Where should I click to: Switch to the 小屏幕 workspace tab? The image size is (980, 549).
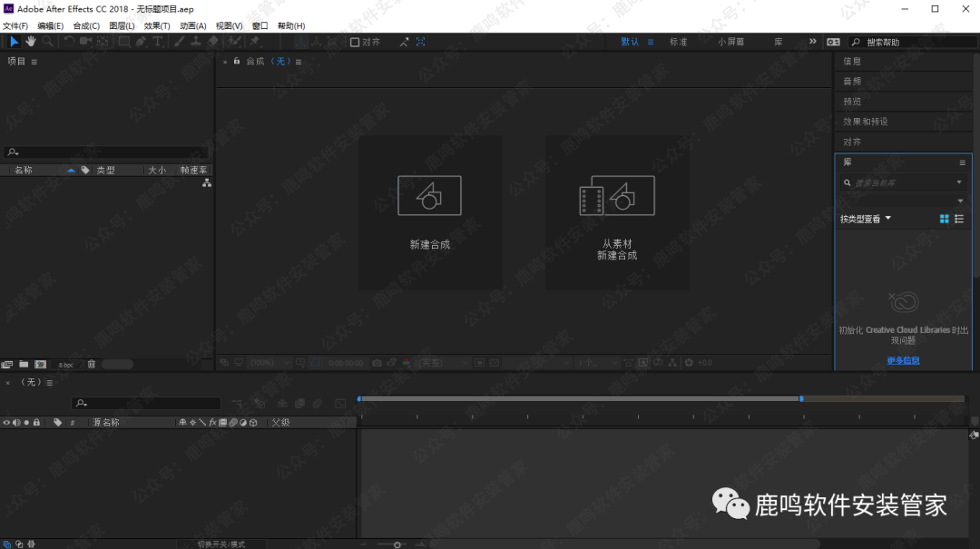pos(730,41)
